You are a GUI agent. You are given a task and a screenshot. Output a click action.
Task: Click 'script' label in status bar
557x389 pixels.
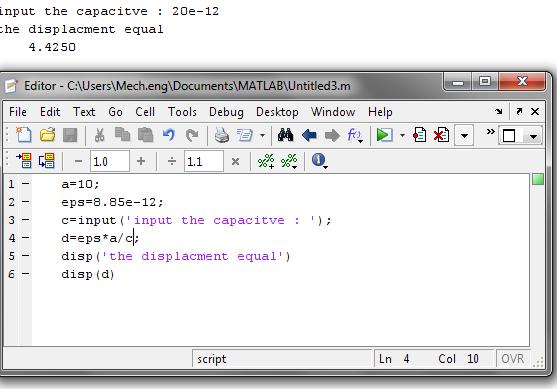tap(212, 359)
